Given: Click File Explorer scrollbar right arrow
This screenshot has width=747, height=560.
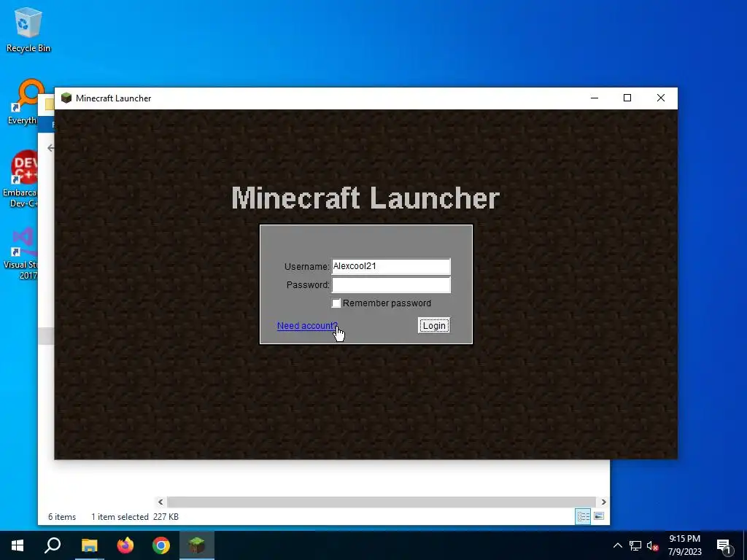Looking at the screenshot, I should click(x=603, y=502).
